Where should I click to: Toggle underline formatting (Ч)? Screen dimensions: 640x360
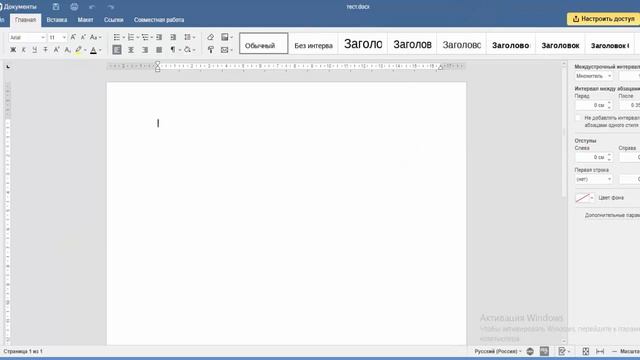(35, 50)
